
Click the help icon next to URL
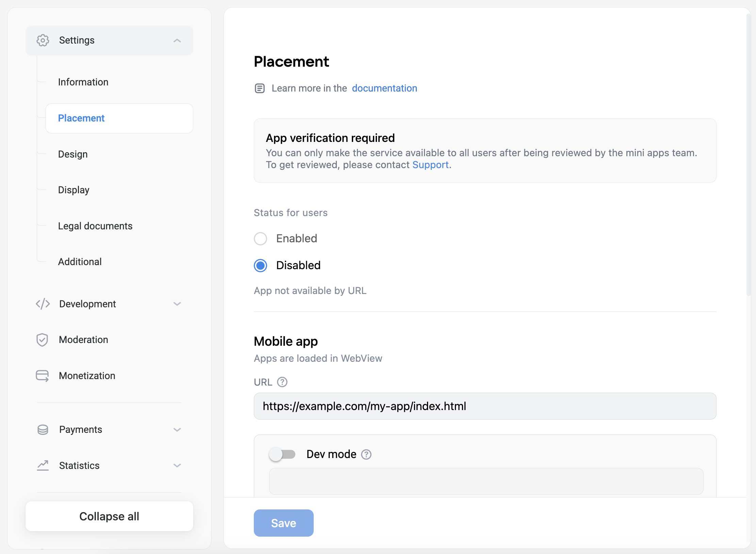click(282, 382)
